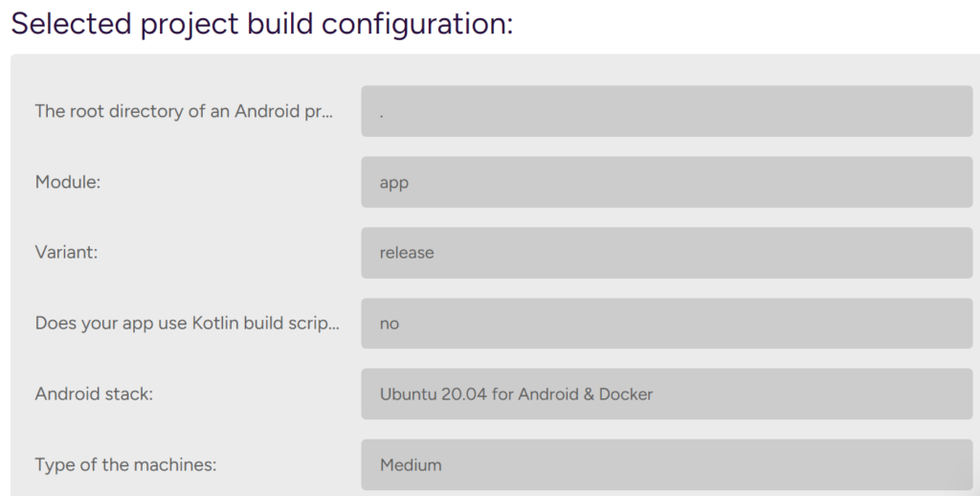Open the Android stack selection field
Image resolution: width=980 pixels, height=496 pixels.
point(666,394)
